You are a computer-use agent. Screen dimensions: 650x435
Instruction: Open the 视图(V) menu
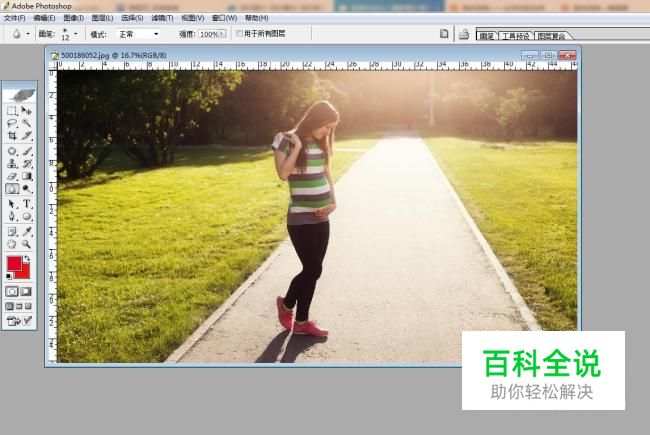click(192, 18)
